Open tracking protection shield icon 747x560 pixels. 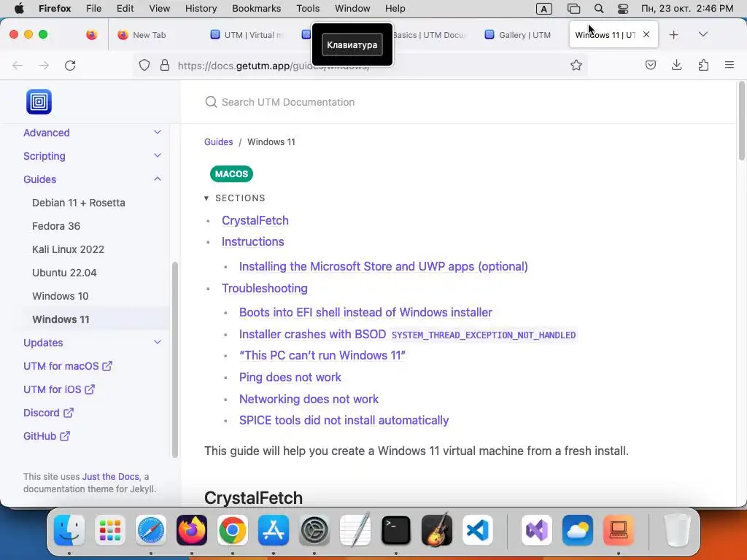coord(144,65)
